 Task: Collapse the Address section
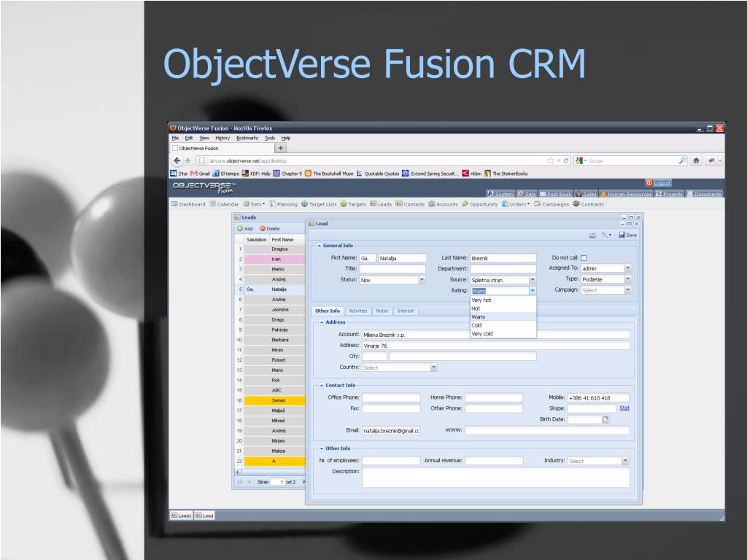click(x=322, y=322)
